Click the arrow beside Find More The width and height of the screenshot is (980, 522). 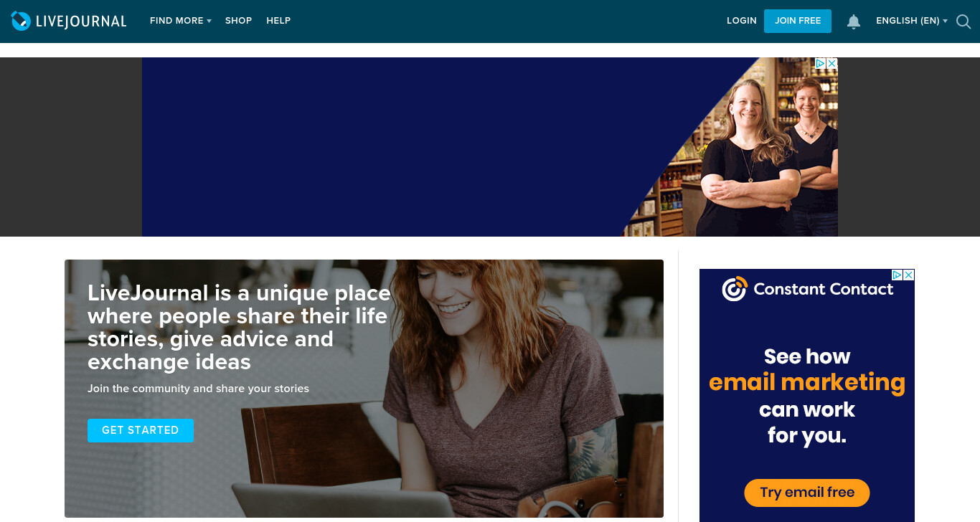tap(209, 22)
